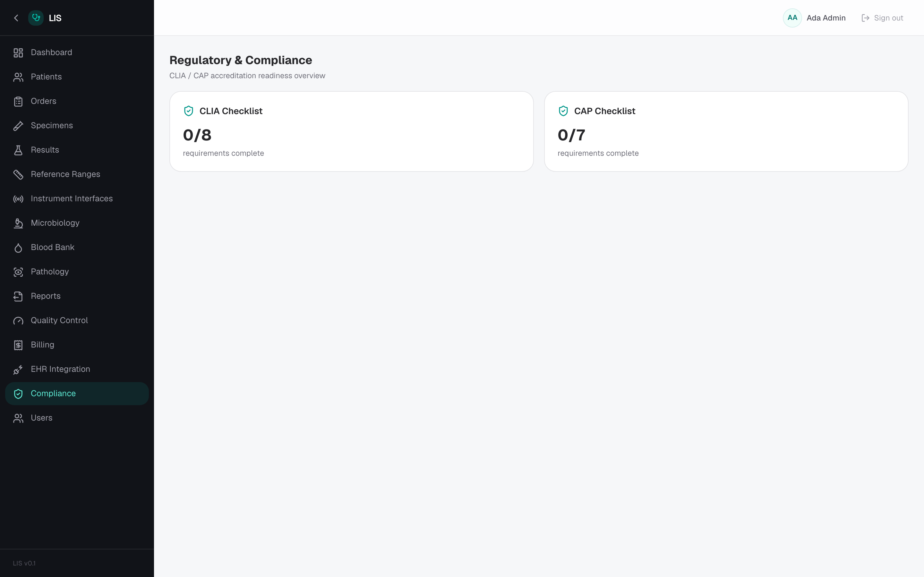Navigate to Orders in sidebar
Image resolution: width=924 pixels, height=577 pixels.
77,101
